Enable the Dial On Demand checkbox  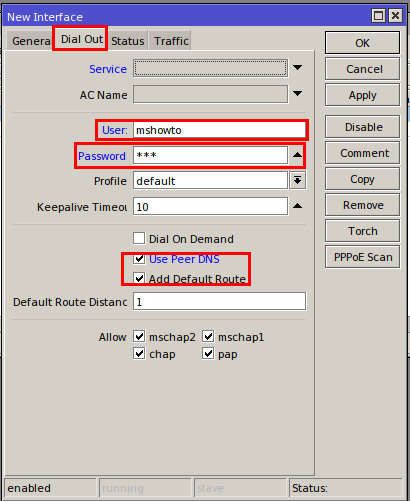139,239
